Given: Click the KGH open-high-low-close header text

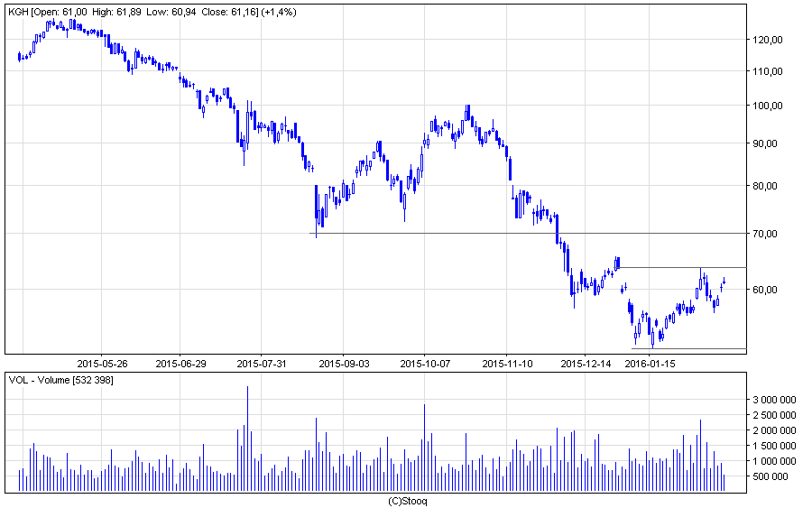Looking at the screenshot, I should tap(152, 12).
